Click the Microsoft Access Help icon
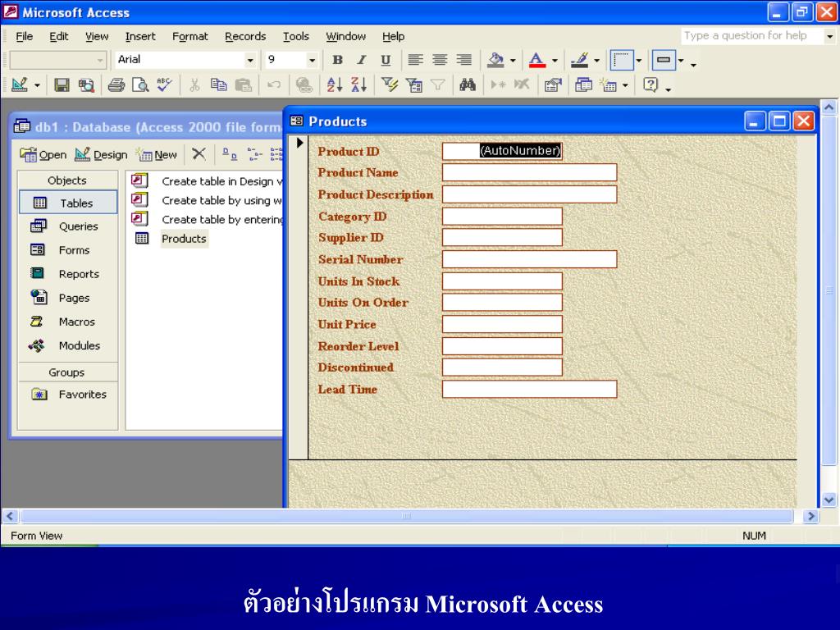Screen dimensions: 840x630 pyautogui.click(x=651, y=84)
